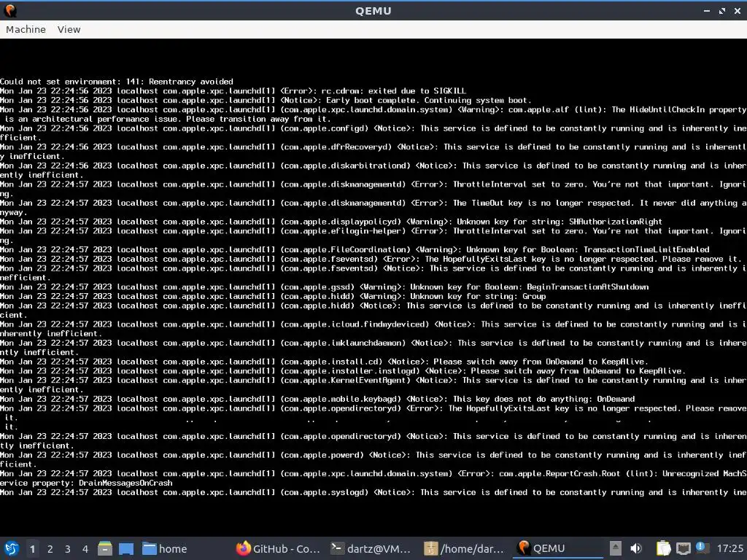Open the View menu

tap(69, 29)
